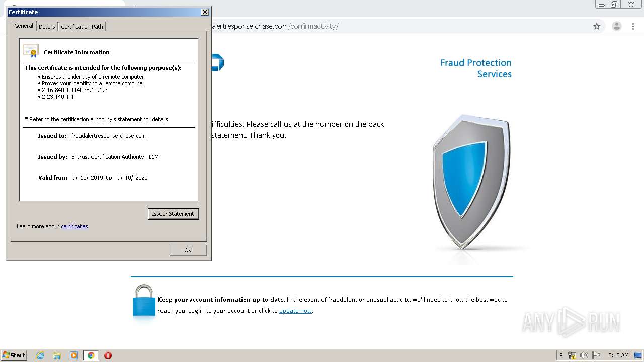Open the Chrome profile avatar
The width and height of the screenshot is (644, 362).
[x=616, y=26]
